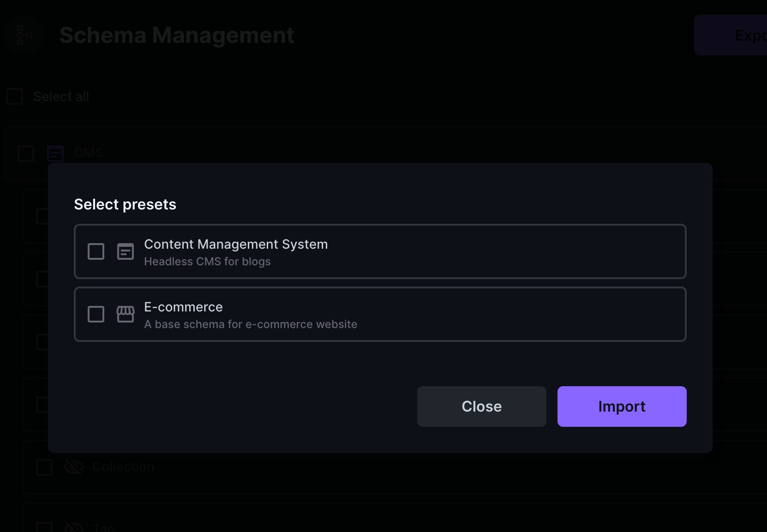Check the Content Management System preset checkbox
Image resolution: width=767 pixels, height=532 pixels.
(96, 251)
